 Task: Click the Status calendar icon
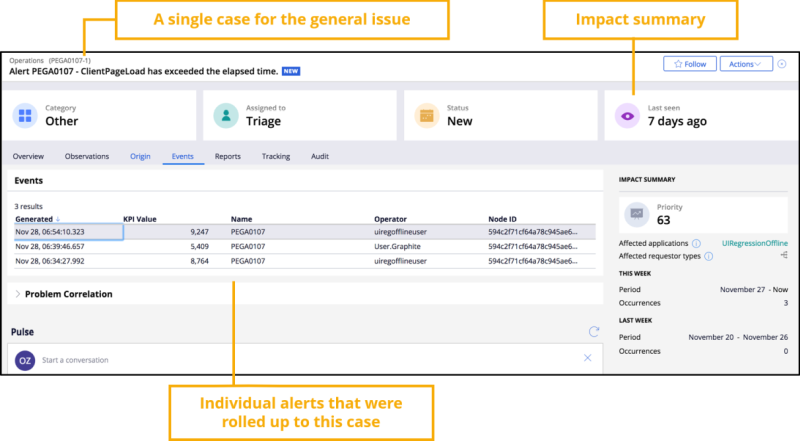427,115
